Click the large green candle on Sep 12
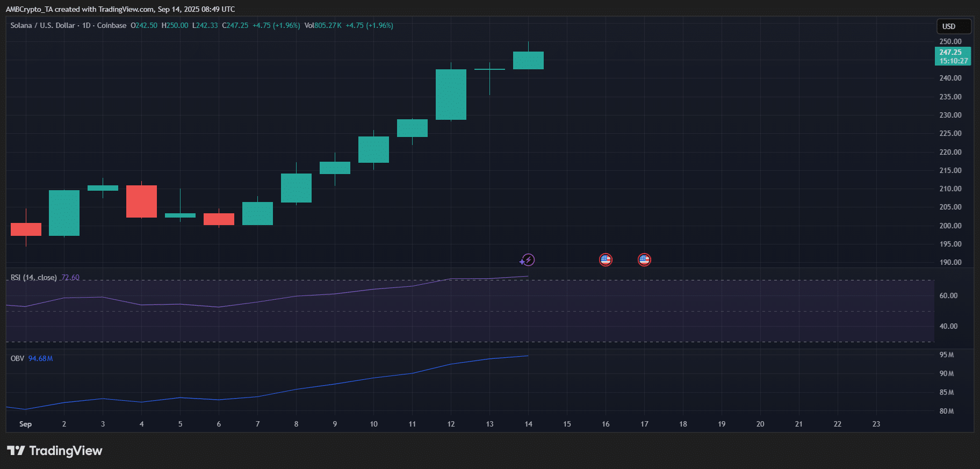The height and width of the screenshot is (469, 980). (x=451, y=95)
